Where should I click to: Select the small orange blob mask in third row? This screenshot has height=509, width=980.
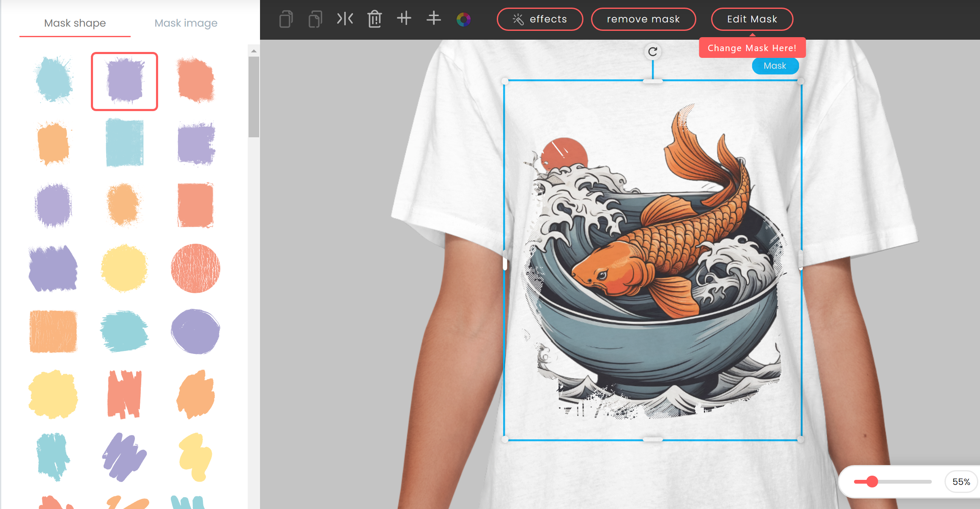[x=123, y=204]
